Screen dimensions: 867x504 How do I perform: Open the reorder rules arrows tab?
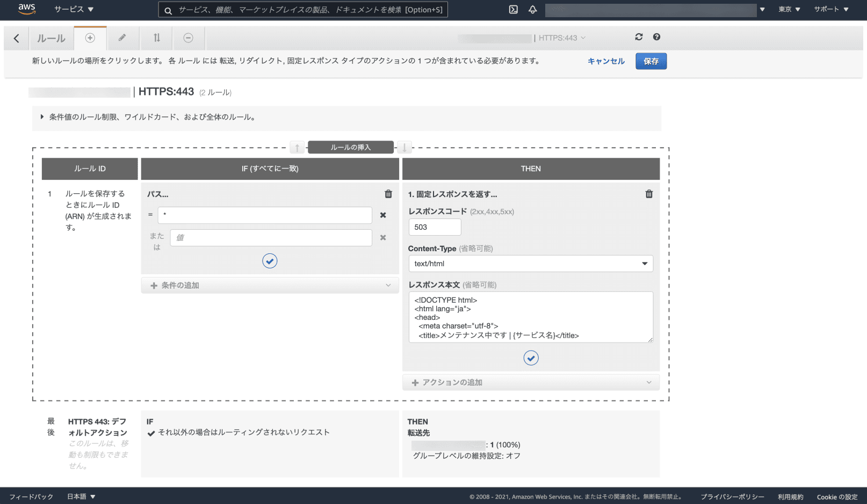point(156,38)
